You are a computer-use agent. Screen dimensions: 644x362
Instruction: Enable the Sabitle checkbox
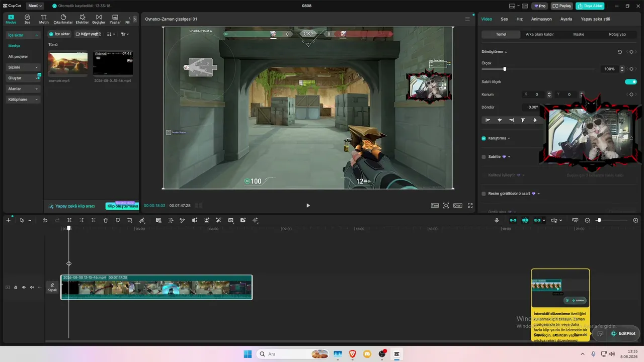[x=484, y=157]
